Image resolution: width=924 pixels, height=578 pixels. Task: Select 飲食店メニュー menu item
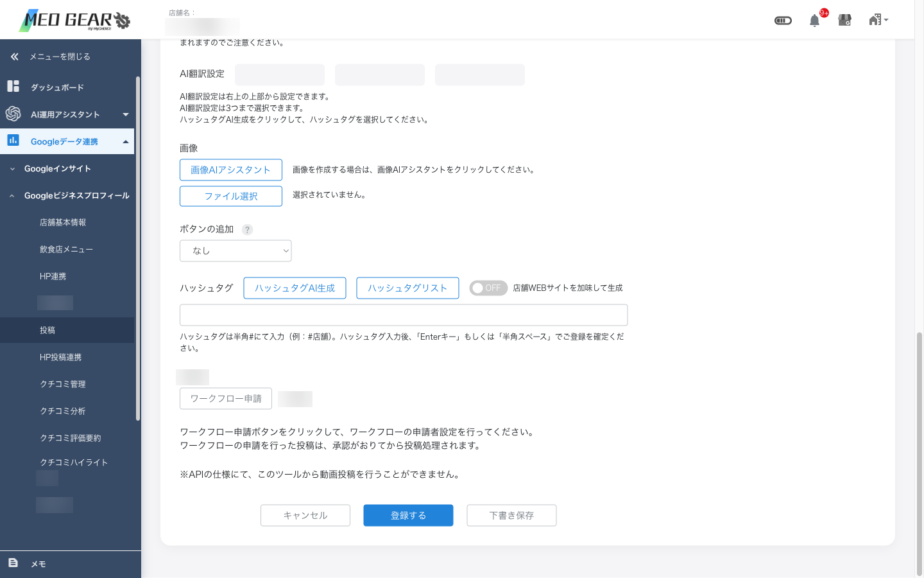click(66, 249)
